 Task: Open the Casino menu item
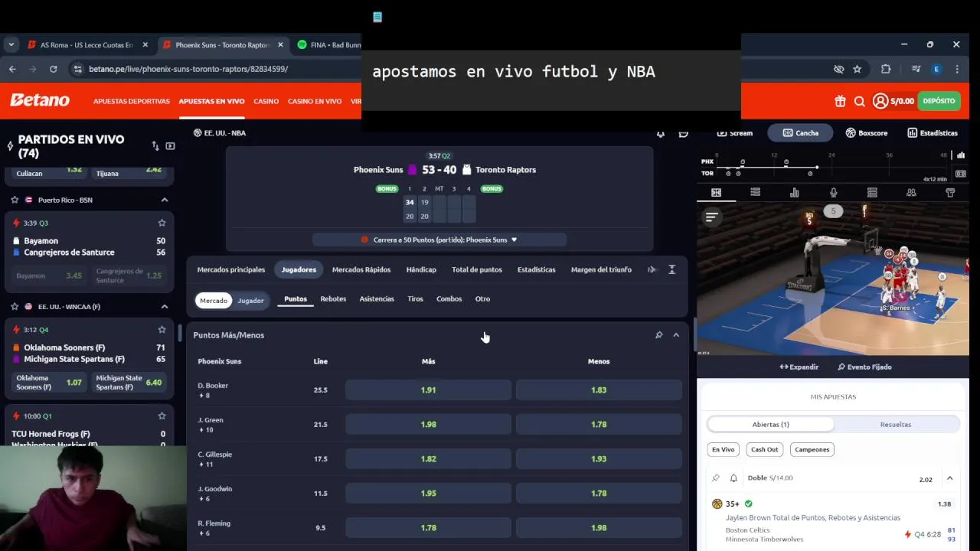coord(266,101)
